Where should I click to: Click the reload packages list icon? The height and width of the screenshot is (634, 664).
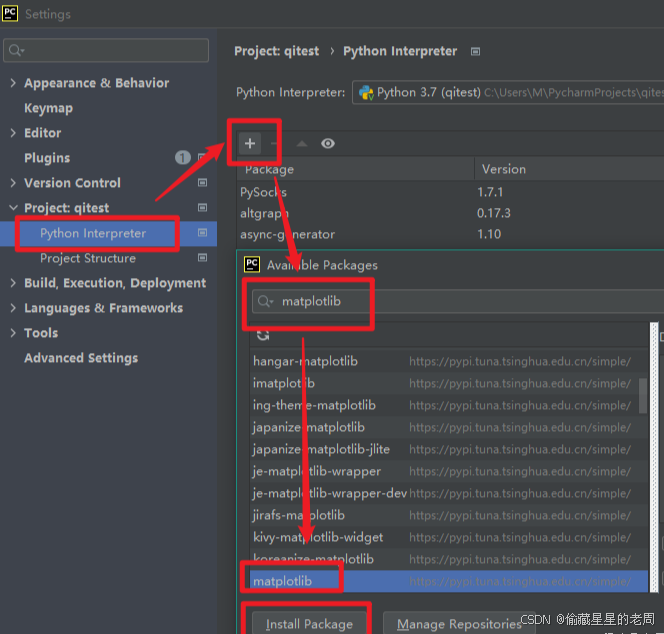(x=263, y=335)
